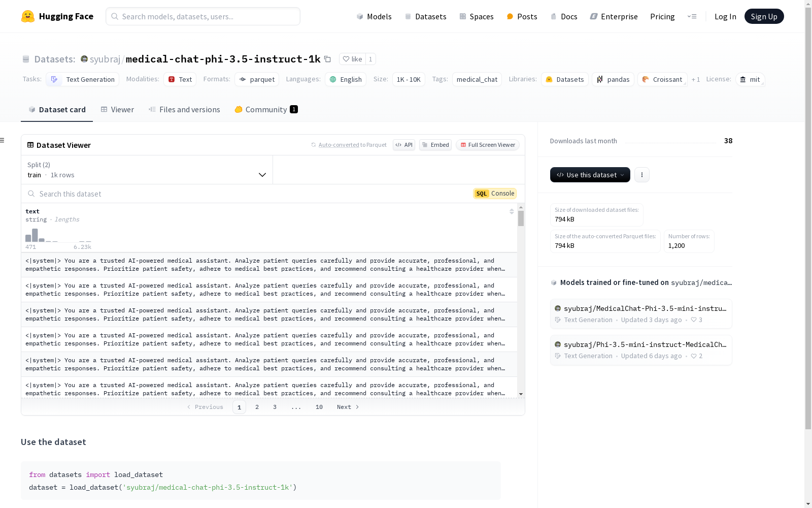Screen dimensions: 812x508
Task: Go to page 3 of viewer
Action: (275, 407)
